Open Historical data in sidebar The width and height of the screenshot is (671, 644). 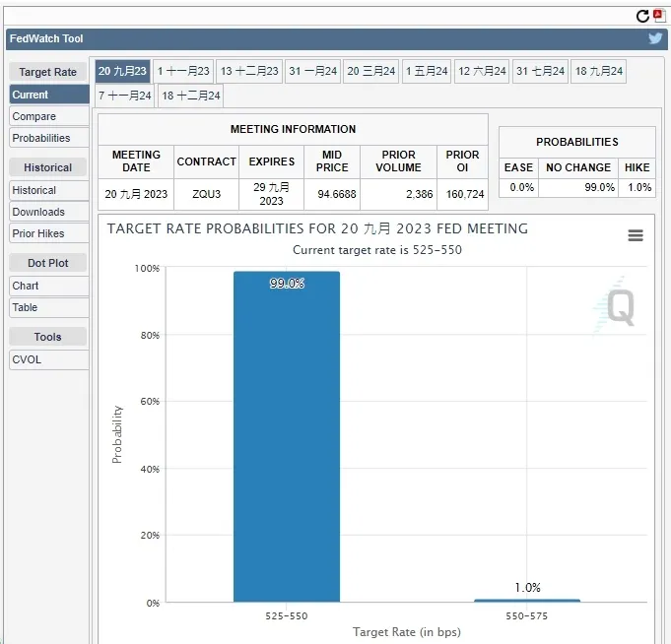click(x=34, y=190)
